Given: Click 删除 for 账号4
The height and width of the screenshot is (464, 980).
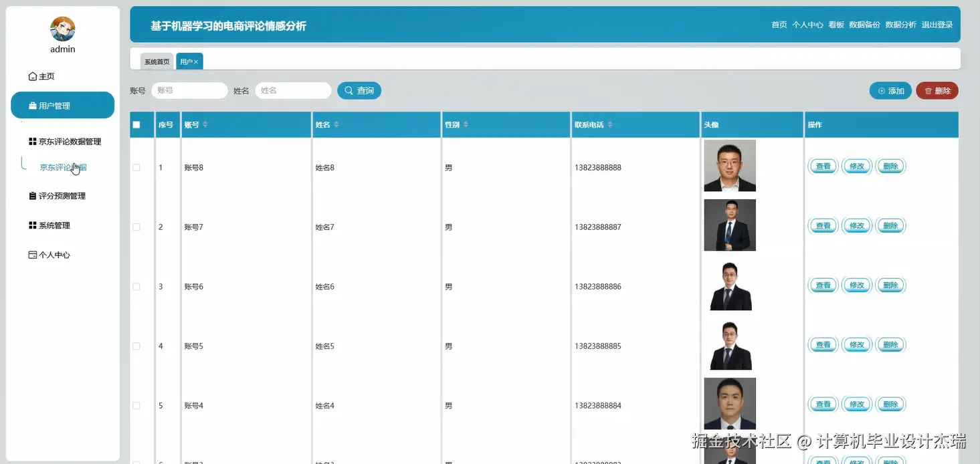Looking at the screenshot, I should (x=890, y=404).
